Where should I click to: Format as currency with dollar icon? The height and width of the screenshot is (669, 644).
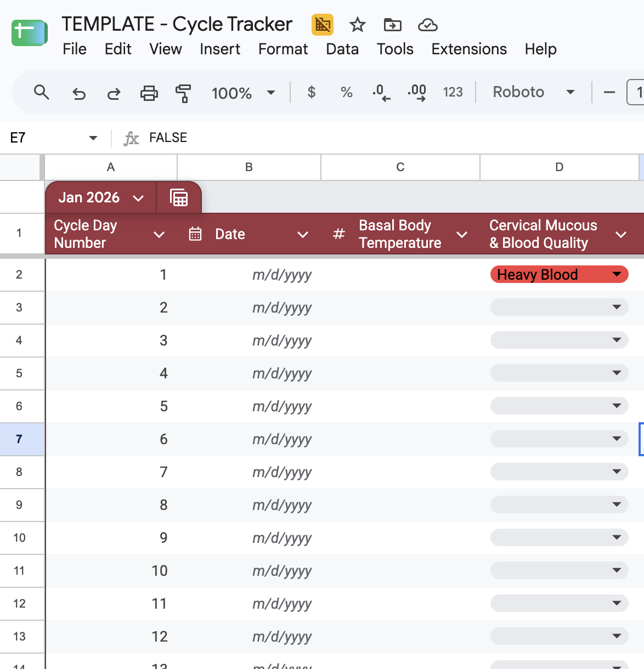(x=312, y=92)
